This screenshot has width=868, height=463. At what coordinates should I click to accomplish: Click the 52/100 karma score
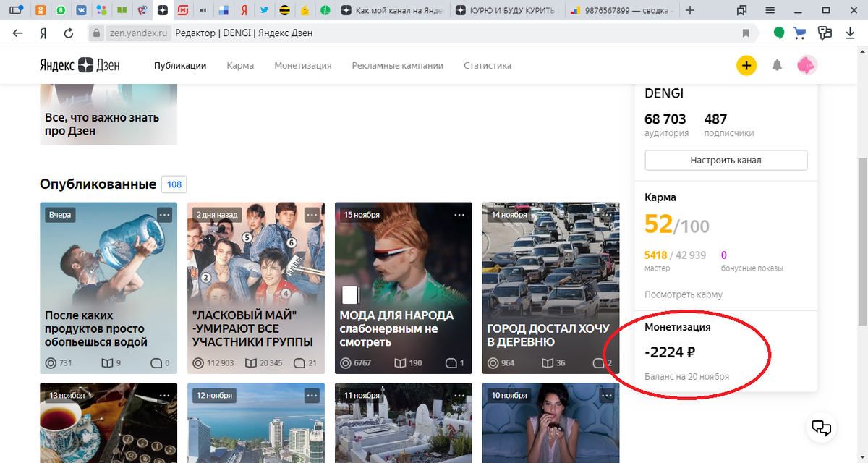pos(677,225)
